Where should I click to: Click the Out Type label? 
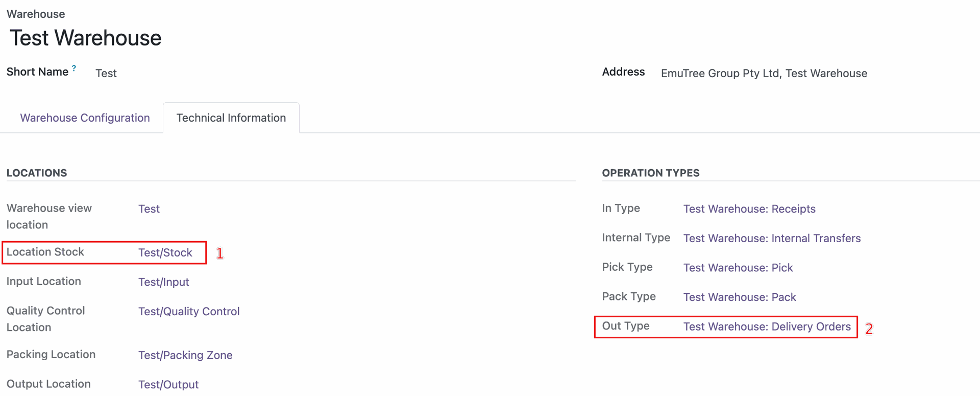(x=626, y=326)
